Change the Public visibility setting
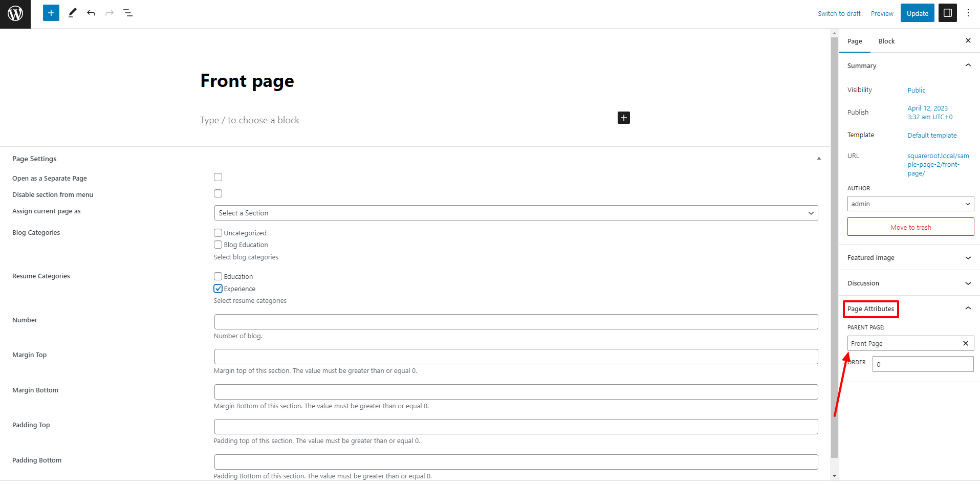Viewport: 980px width, 485px height. (917, 90)
